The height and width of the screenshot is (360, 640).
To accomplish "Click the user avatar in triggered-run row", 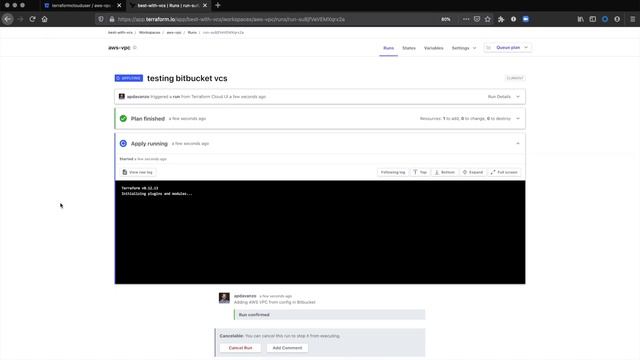I will (122, 96).
